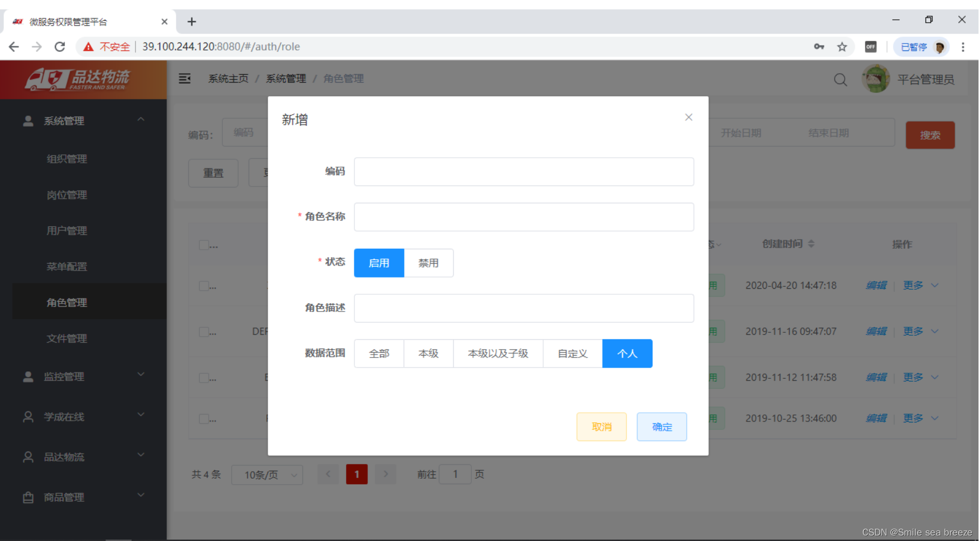Check the row created 2020-04-20 14:47:18
The image size is (980, 541).
pyautogui.click(x=204, y=286)
